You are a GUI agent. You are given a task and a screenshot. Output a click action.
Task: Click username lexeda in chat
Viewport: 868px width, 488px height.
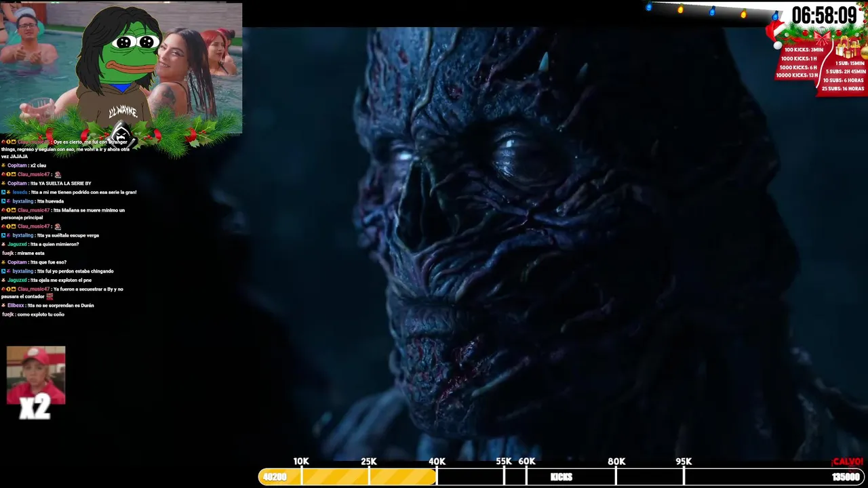[x=20, y=192]
